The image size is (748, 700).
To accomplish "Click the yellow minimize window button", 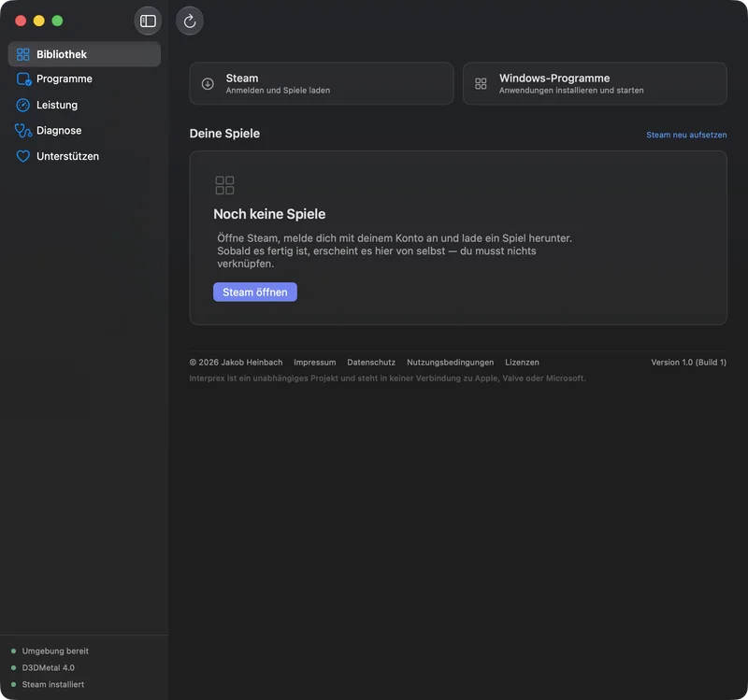I will point(39,21).
